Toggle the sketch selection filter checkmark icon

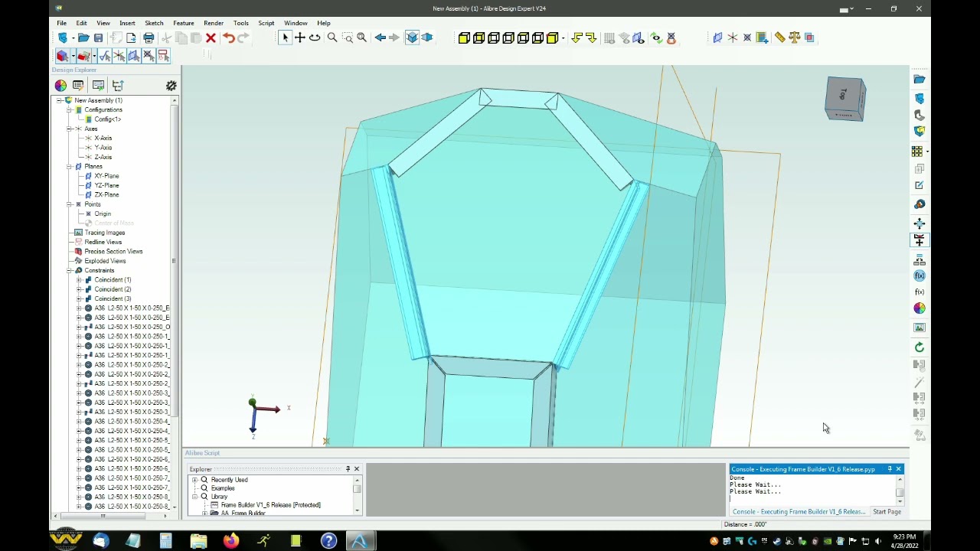pos(105,56)
